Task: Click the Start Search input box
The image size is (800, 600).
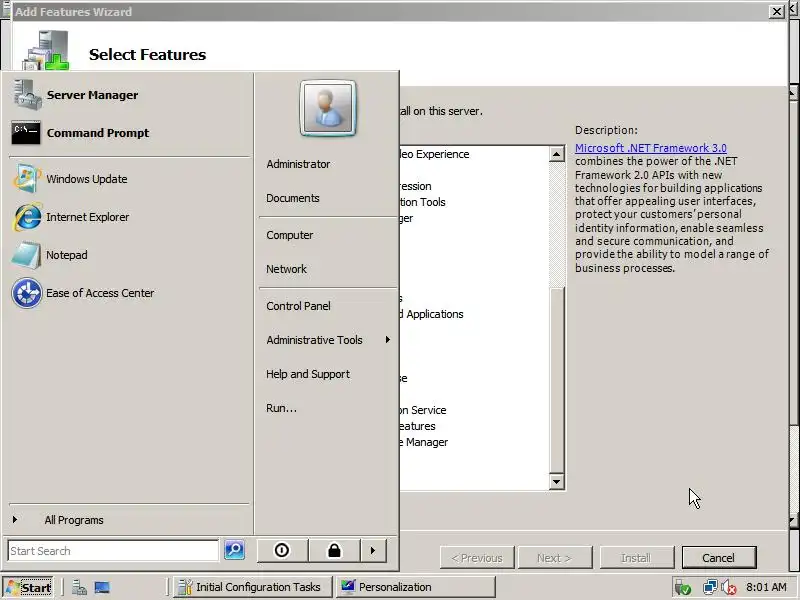Action: click(x=113, y=551)
